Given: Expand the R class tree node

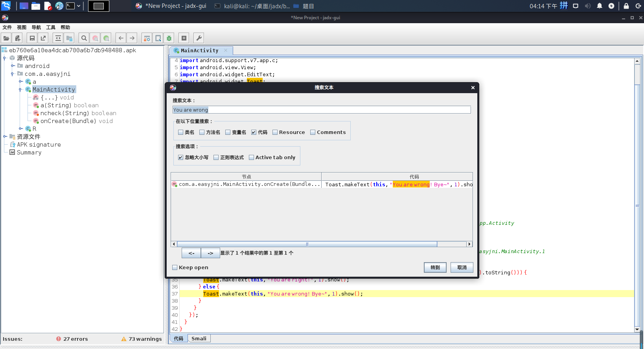Looking at the screenshot, I should pyautogui.click(x=20, y=129).
